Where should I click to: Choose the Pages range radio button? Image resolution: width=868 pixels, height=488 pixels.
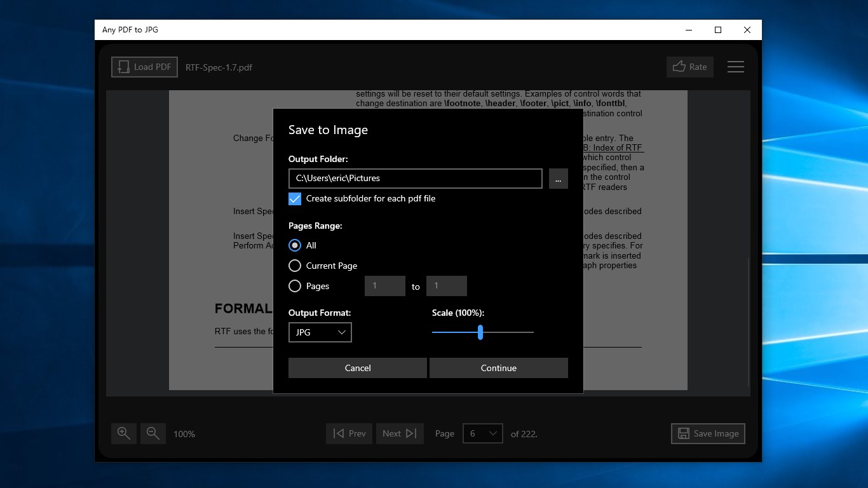coord(295,286)
